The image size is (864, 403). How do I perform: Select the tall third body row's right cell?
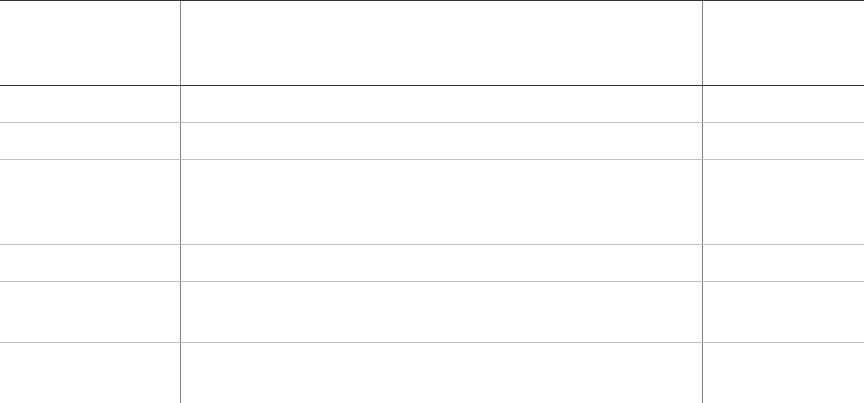783,202
